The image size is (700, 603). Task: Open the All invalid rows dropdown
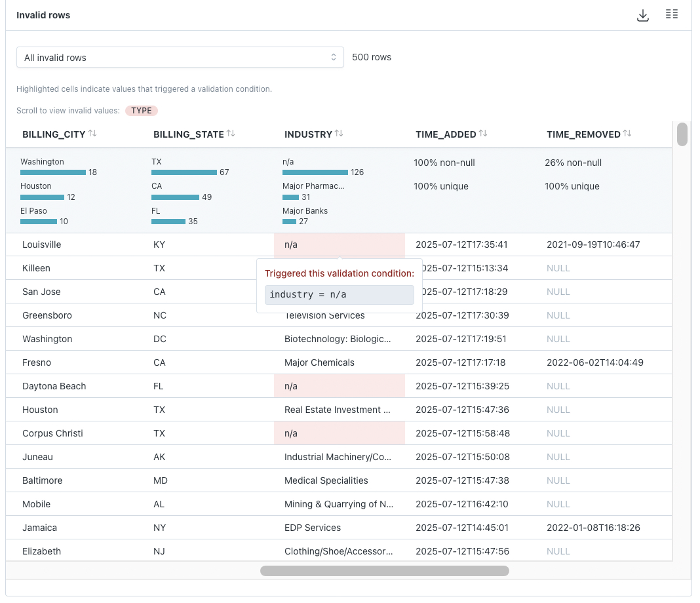[180, 57]
